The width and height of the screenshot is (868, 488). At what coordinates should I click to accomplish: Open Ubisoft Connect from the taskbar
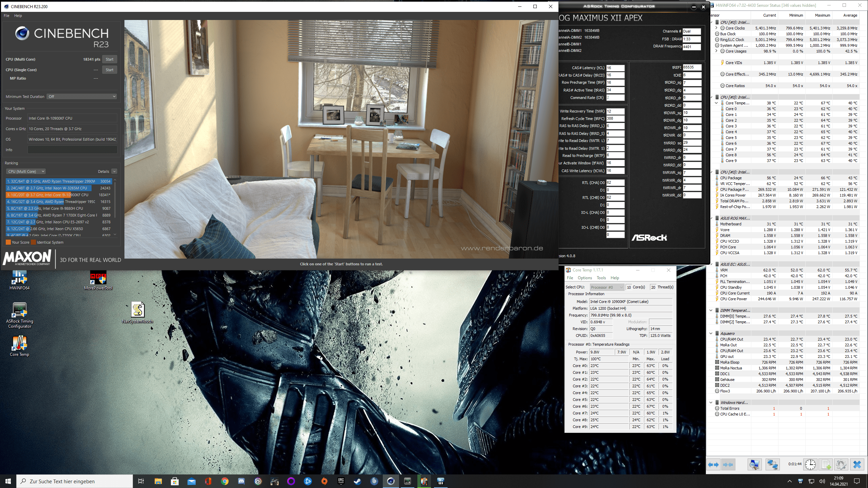[x=258, y=481]
